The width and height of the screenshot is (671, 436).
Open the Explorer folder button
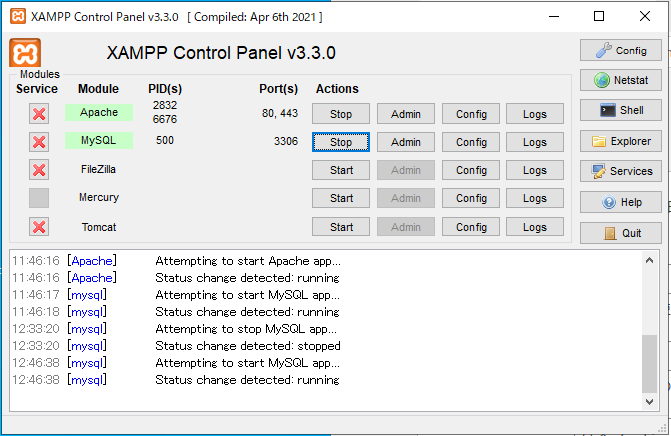[x=620, y=141]
